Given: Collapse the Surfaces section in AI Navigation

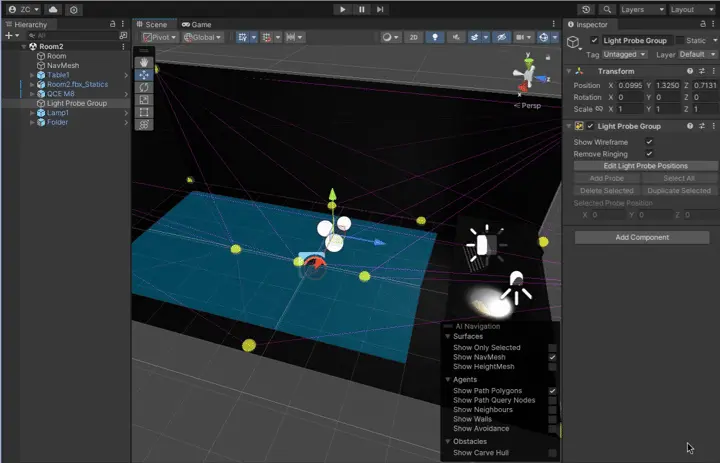Looking at the screenshot, I should pyautogui.click(x=447, y=336).
